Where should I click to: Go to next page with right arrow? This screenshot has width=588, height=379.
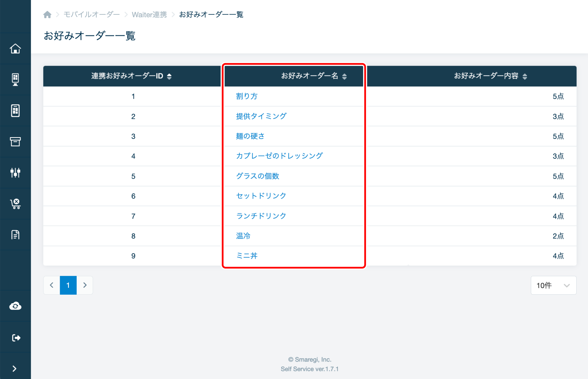85,285
